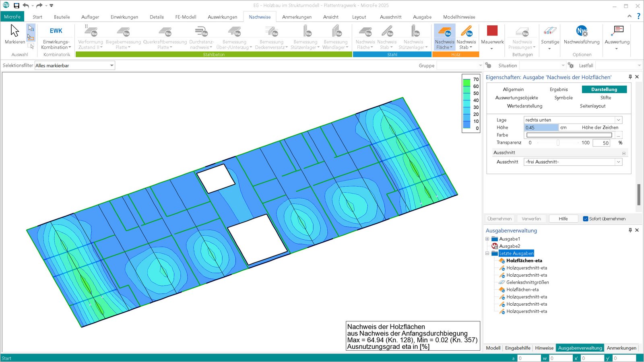Open the Nachweis Stab Holz tool
Image resolution: width=644 pixels, height=362 pixels.
466,31
